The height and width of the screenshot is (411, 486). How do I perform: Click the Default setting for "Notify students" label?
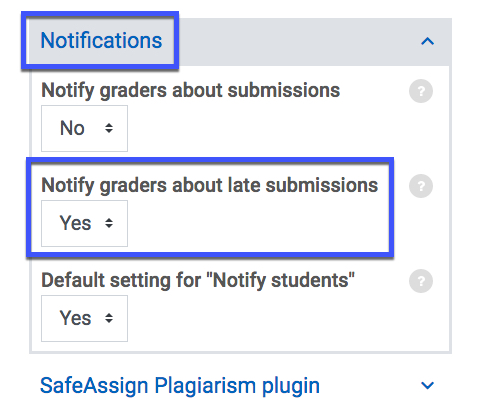coord(198,281)
